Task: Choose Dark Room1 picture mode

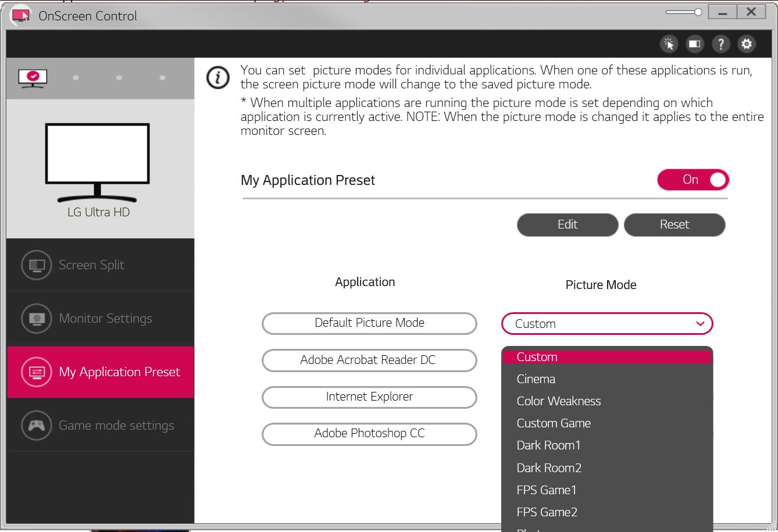Action: coord(607,445)
